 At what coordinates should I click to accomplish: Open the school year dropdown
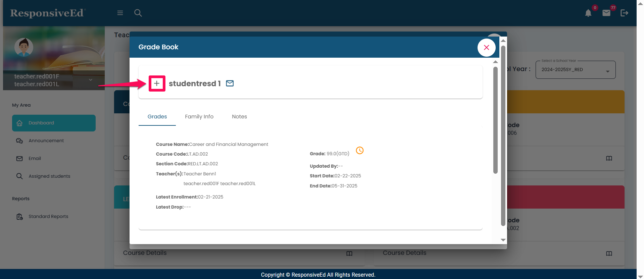[575, 70]
